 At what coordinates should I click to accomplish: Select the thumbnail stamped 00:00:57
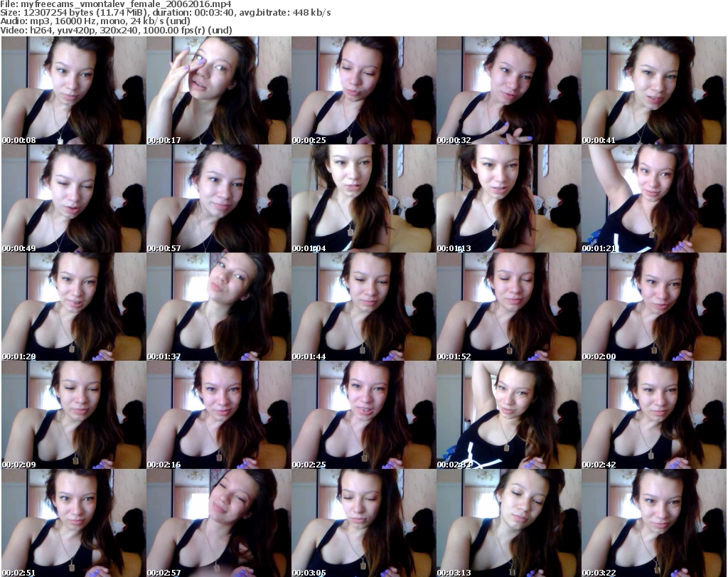pyautogui.click(x=219, y=198)
